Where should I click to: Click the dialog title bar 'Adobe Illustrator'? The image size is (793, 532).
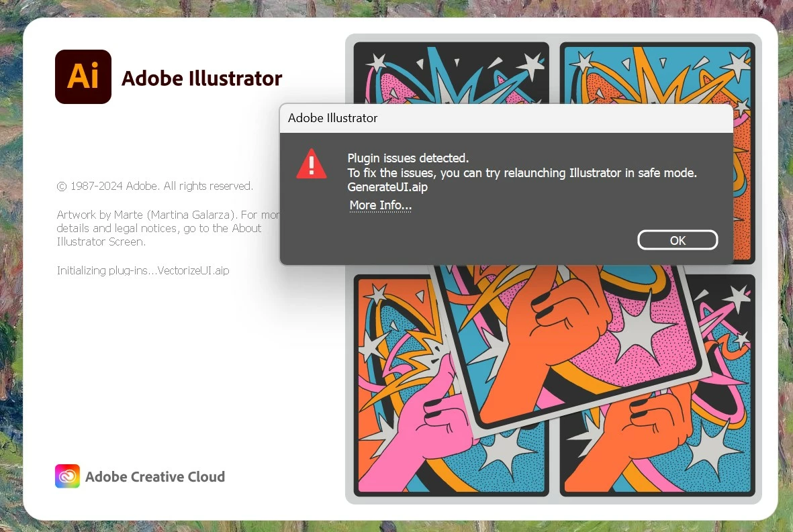coord(506,118)
